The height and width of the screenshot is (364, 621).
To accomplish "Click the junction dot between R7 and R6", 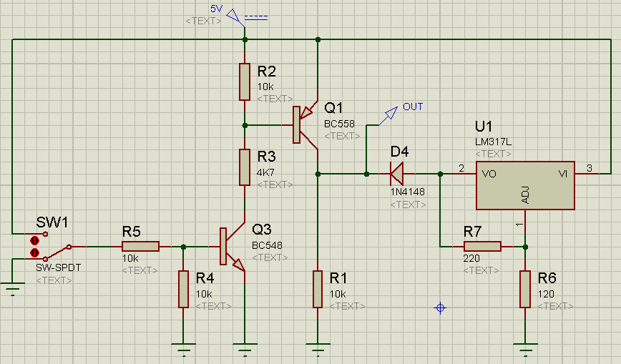I will click(x=525, y=247).
